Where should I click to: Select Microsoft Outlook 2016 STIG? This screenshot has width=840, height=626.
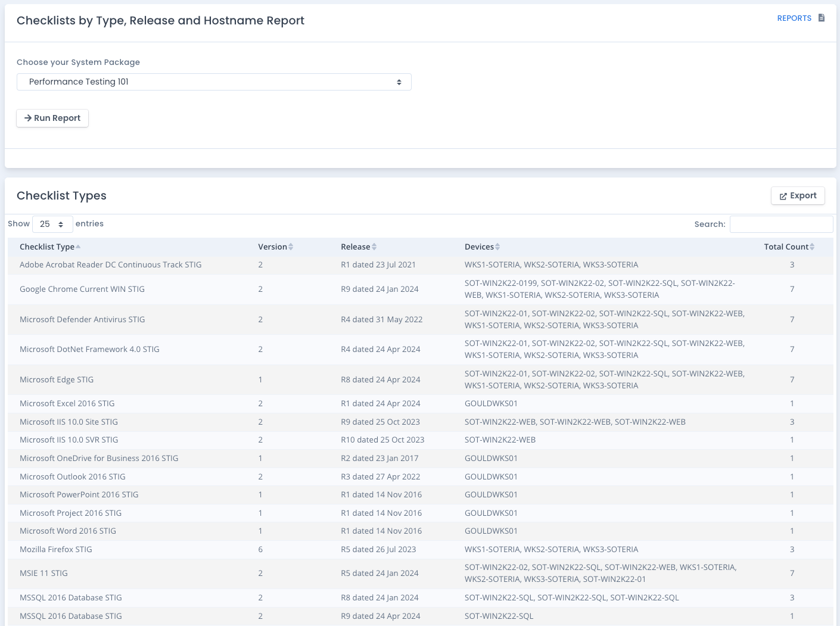(x=73, y=476)
